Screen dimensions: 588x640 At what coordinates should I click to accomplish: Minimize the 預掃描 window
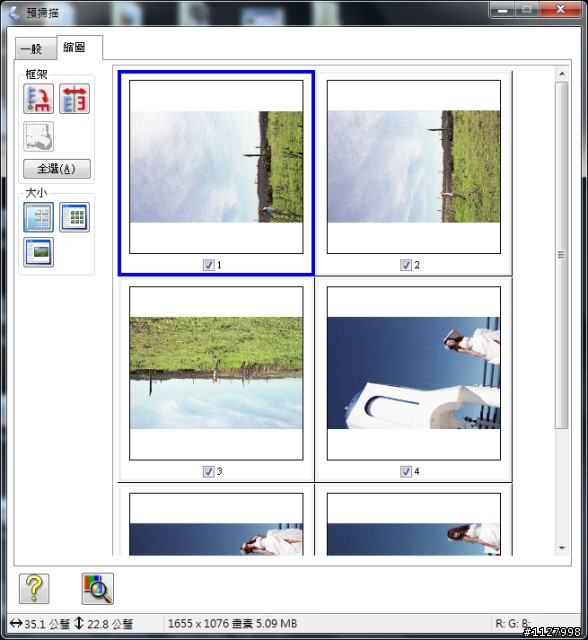503,9
